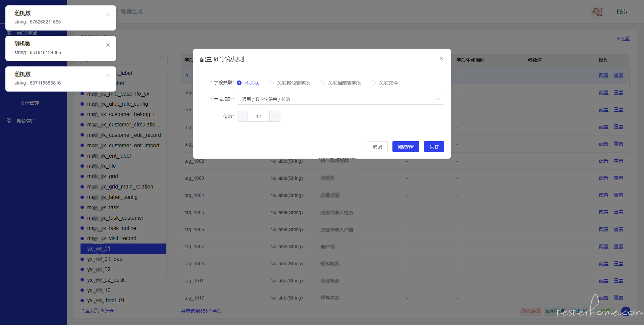Click the table search magnifier icon
The width and height of the screenshot is (644, 325).
[162, 59]
